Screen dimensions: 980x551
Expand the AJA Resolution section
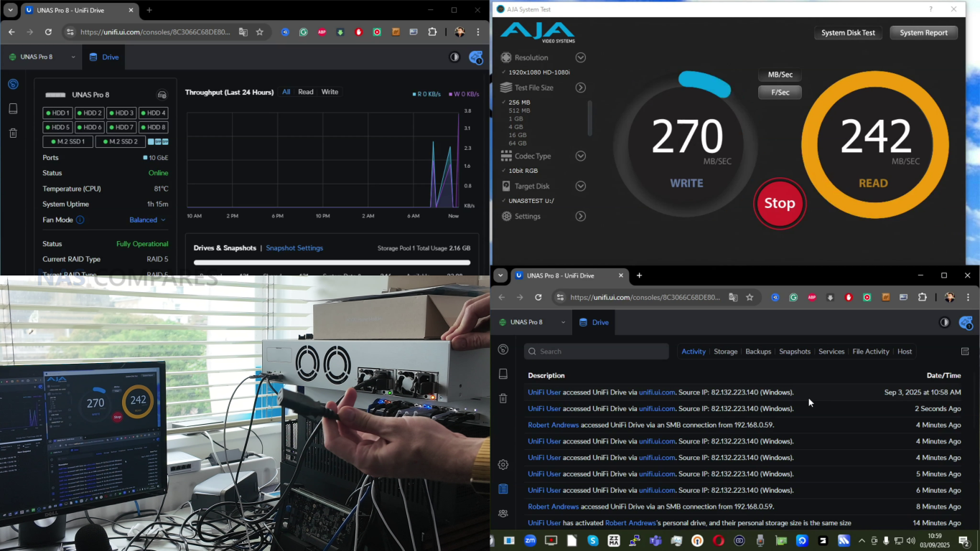click(x=581, y=57)
